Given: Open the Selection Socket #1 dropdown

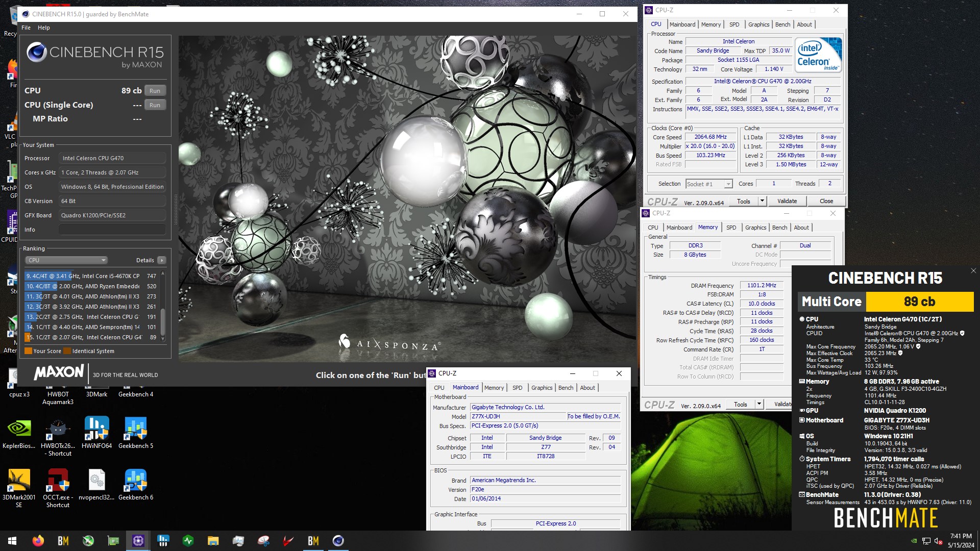Looking at the screenshot, I should pos(709,184).
